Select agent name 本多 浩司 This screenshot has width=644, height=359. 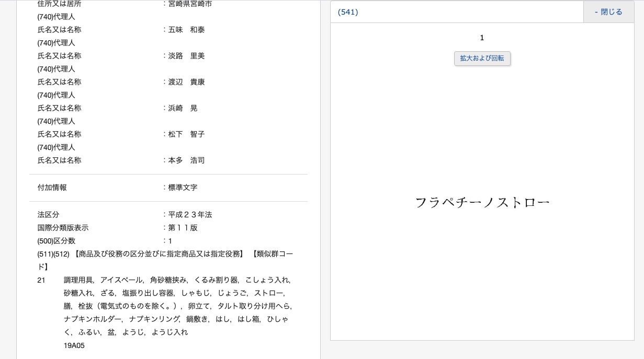pyautogui.click(x=186, y=160)
